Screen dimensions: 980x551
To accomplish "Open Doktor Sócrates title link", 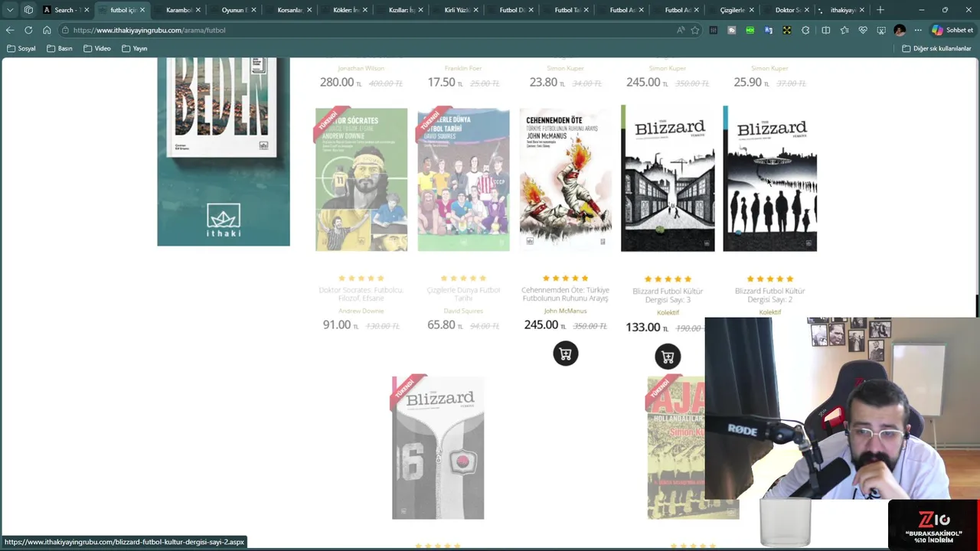I will 361,294.
